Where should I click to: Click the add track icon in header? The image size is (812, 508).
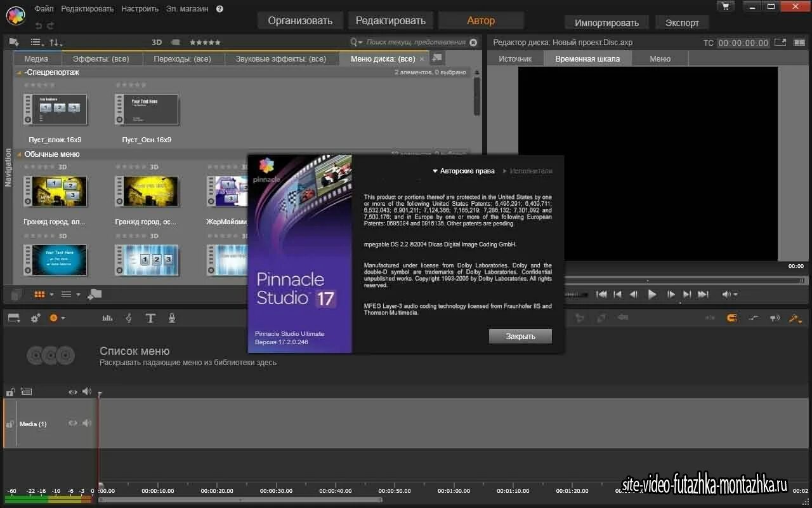[26, 392]
